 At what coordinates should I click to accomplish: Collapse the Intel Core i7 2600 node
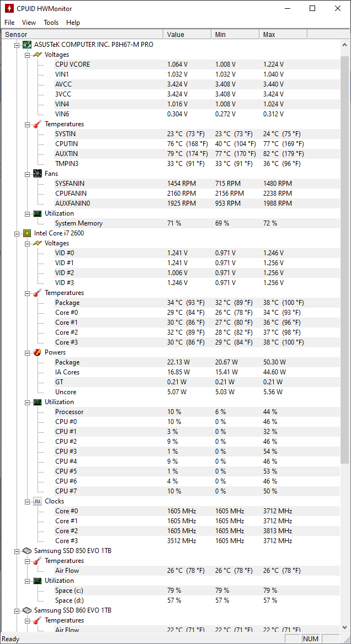(17, 233)
